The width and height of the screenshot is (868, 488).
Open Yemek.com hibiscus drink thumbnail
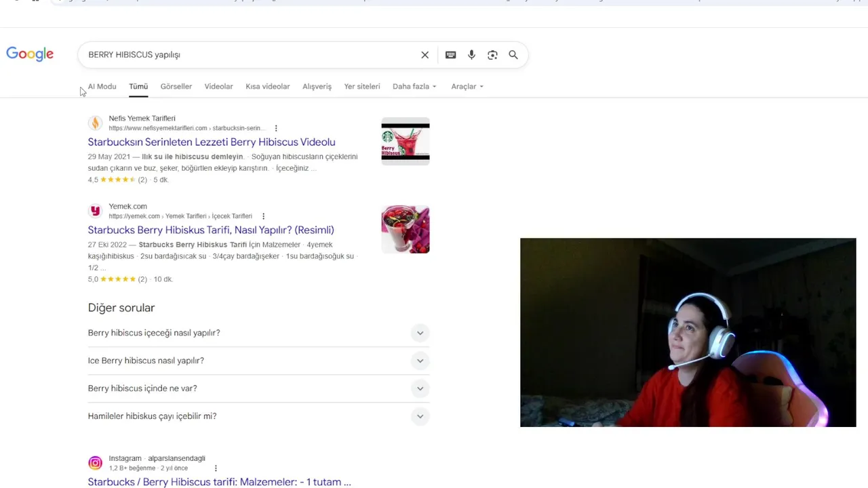tap(406, 229)
